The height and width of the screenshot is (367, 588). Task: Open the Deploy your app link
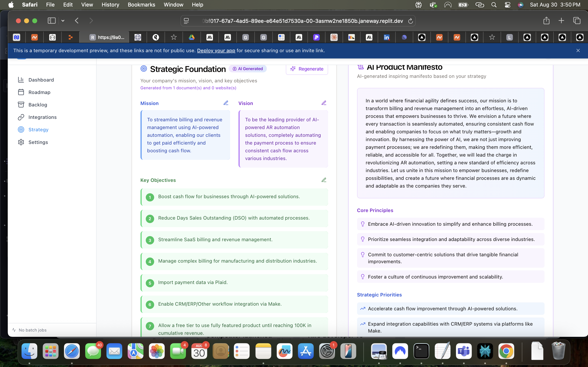coord(216,51)
